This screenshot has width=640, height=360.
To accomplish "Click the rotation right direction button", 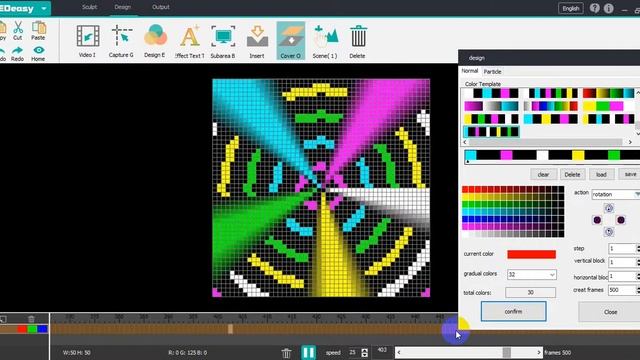I will click(x=620, y=220).
